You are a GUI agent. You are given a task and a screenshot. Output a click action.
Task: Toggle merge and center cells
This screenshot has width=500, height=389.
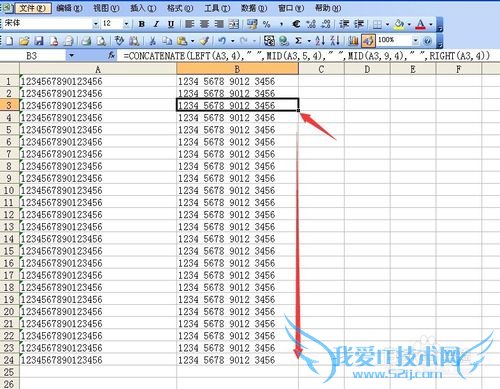(x=234, y=24)
